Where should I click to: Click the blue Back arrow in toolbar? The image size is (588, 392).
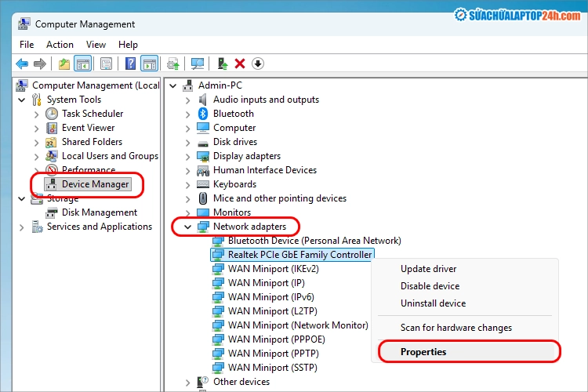tap(22, 64)
